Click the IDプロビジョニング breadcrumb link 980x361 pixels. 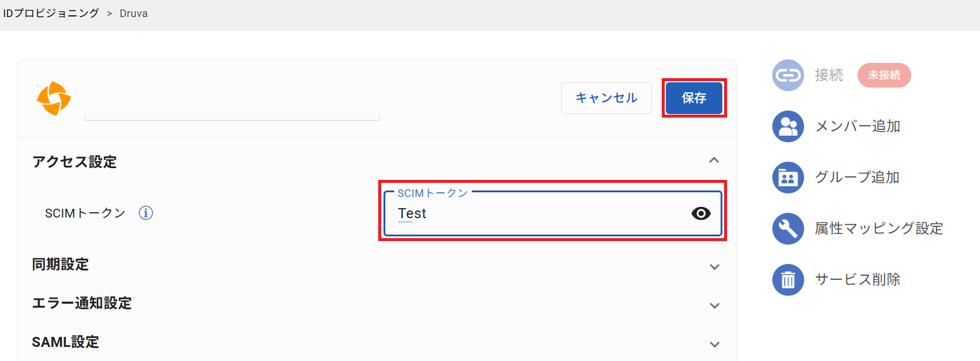click(x=51, y=13)
